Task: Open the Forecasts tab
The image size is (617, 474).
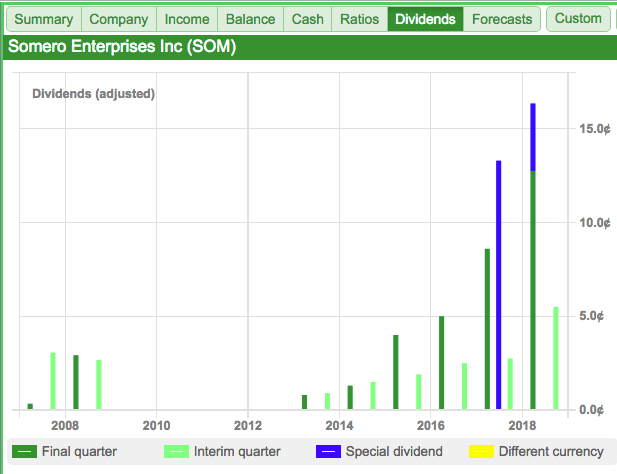Action: [502, 19]
